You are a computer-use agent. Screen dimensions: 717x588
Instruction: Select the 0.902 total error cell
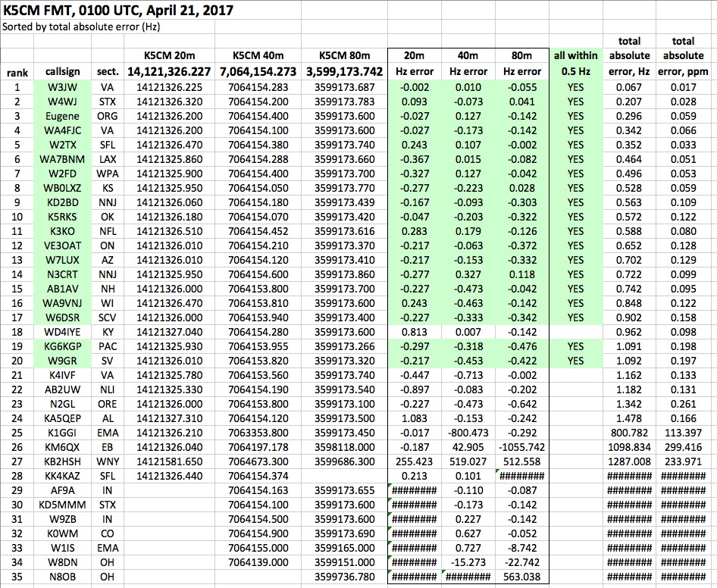click(629, 317)
